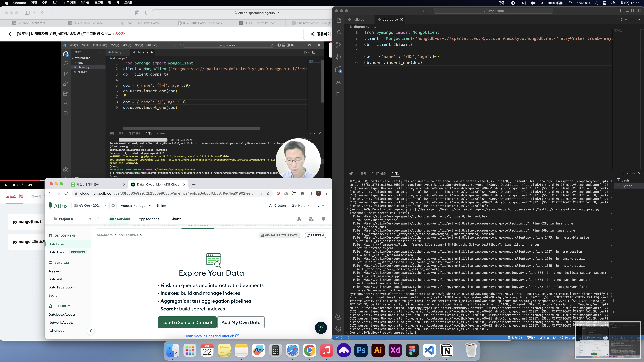This screenshot has width=644, height=362.
Task: Open Testing flask view in right VS Code
Action: (338, 81)
